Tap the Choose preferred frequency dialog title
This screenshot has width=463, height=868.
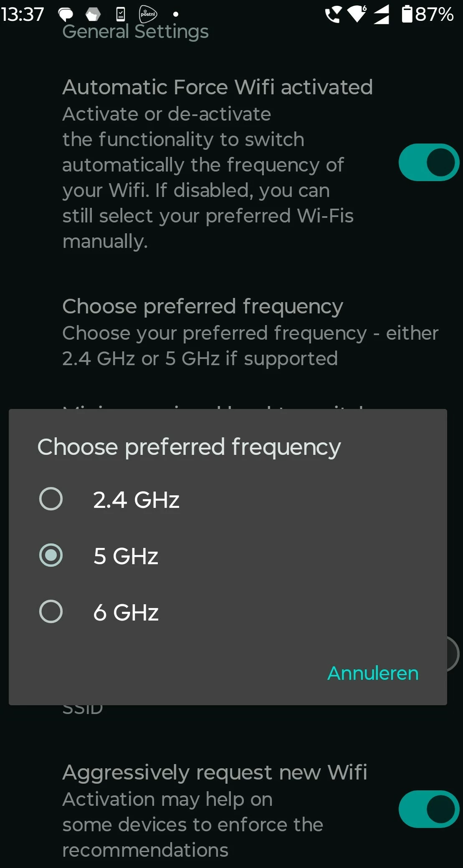pos(189,447)
